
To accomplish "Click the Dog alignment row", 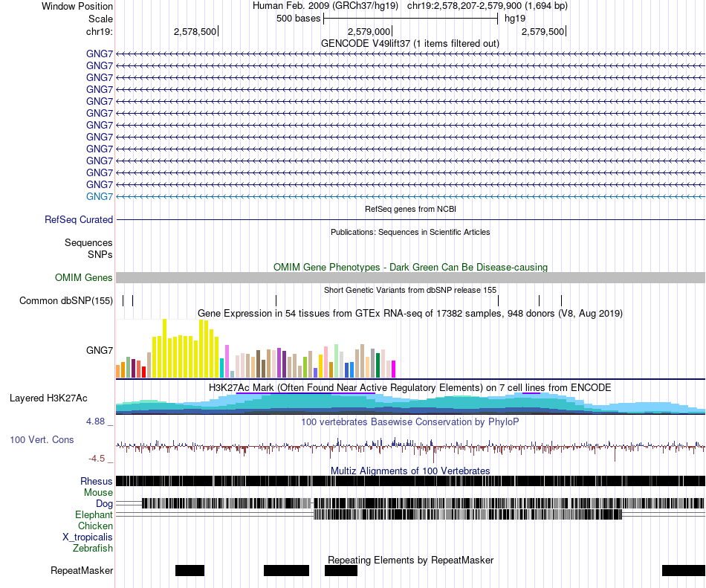I will pyautogui.click(x=410, y=503).
